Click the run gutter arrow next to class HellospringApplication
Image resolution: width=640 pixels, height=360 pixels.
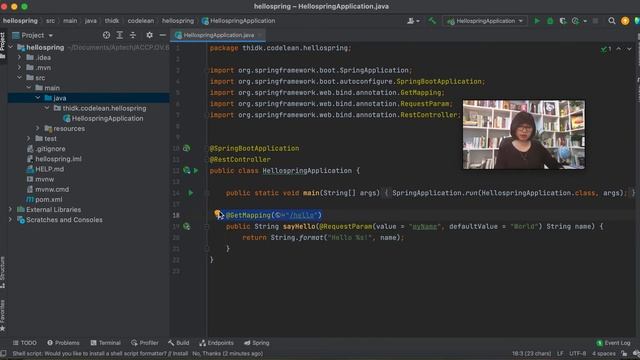(196, 171)
